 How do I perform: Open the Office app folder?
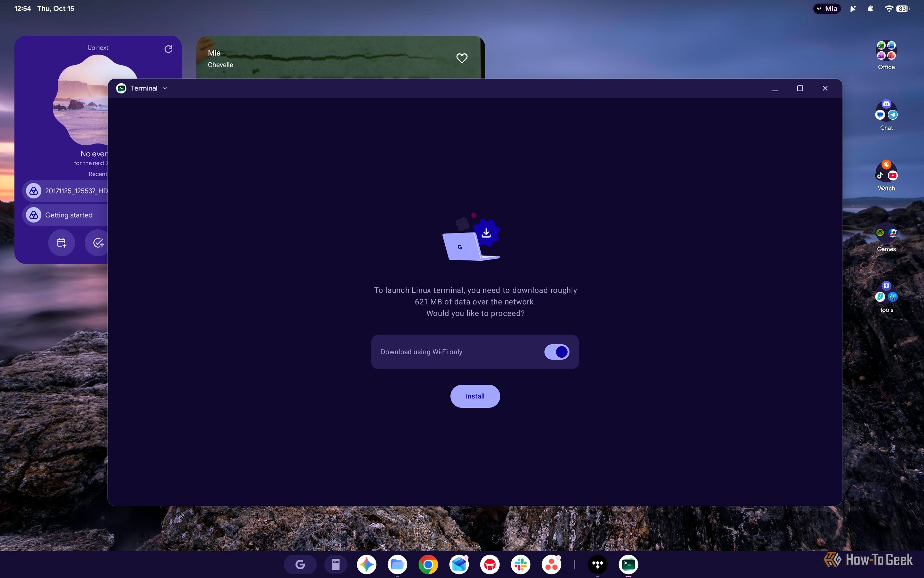(x=886, y=56)
